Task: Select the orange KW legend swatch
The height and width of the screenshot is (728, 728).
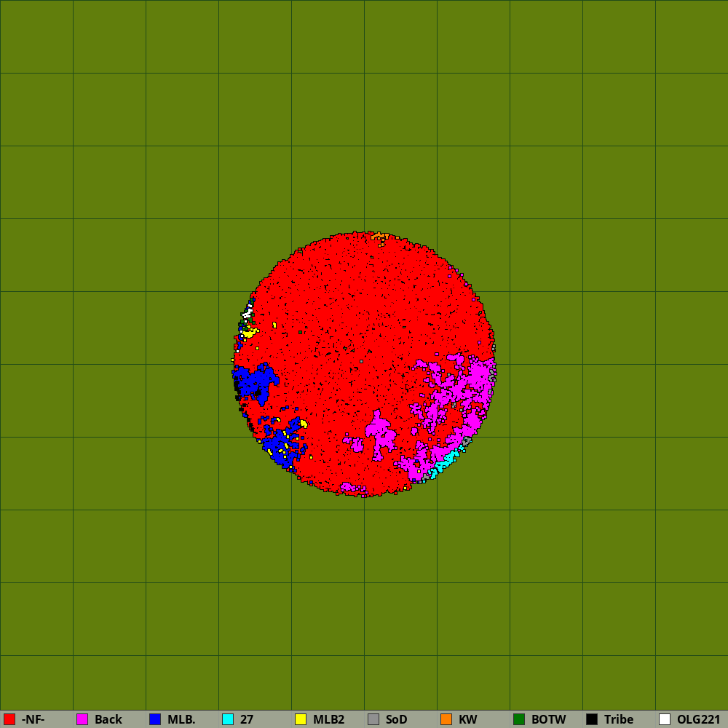Action: (x=446, y=719)
